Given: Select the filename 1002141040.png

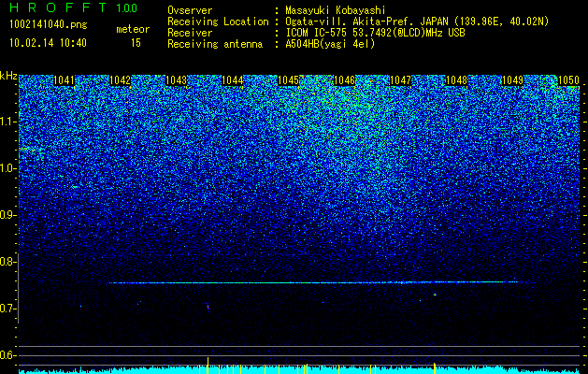Looking at the screenshot, I should click(x=49, y=25).
